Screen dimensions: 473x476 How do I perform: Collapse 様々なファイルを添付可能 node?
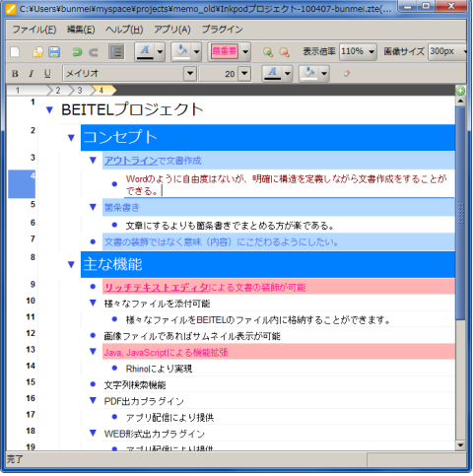click(93, 303)
